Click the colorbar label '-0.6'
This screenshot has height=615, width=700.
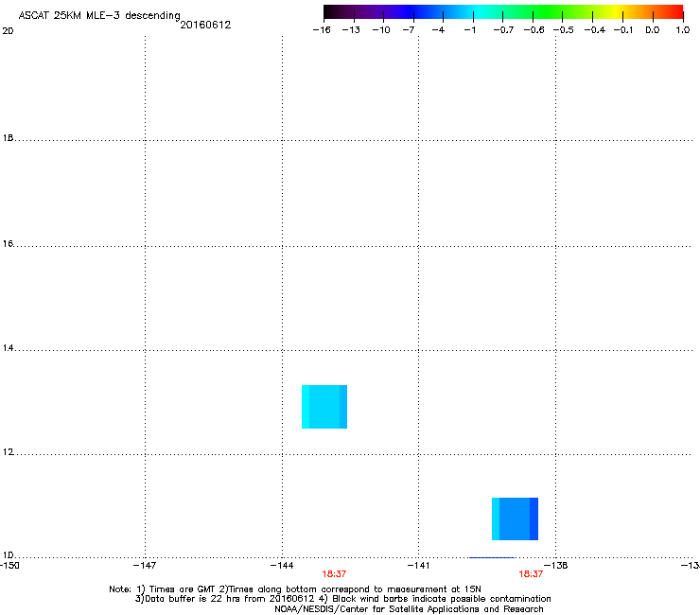tap(534, 30)
